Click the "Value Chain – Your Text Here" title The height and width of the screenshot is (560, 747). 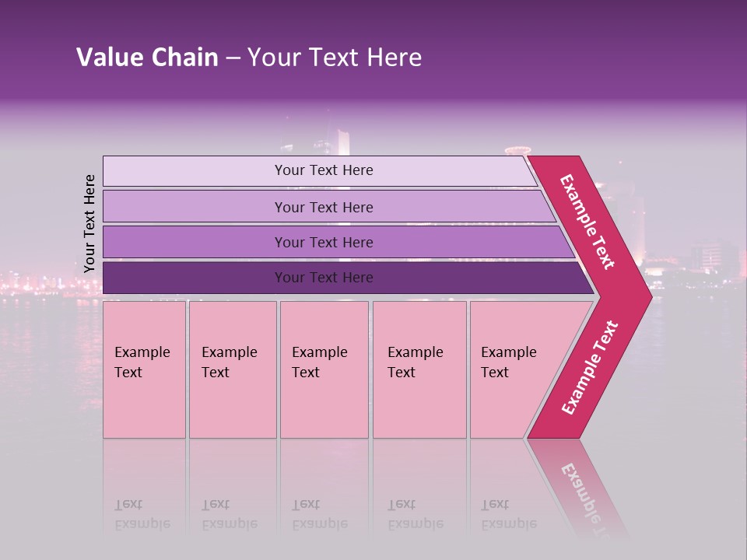tap(249, 58)
